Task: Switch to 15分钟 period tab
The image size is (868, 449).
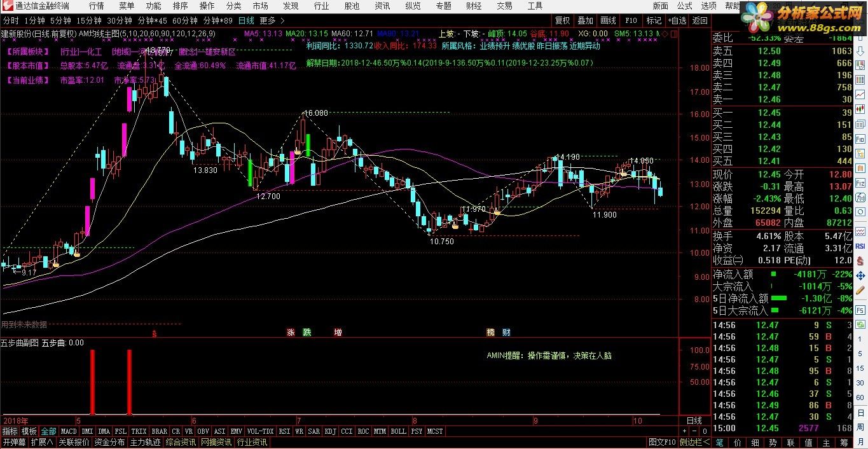Action: coord(89,20)
